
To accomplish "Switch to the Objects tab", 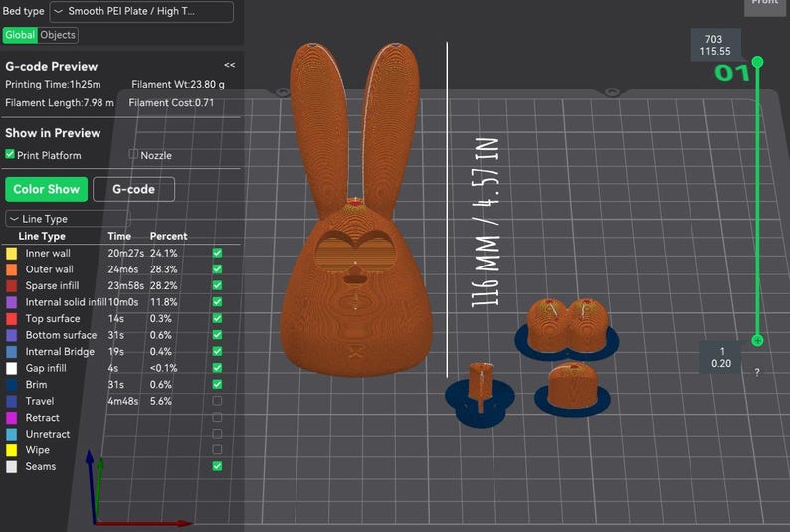I will [x=58, y=35].
